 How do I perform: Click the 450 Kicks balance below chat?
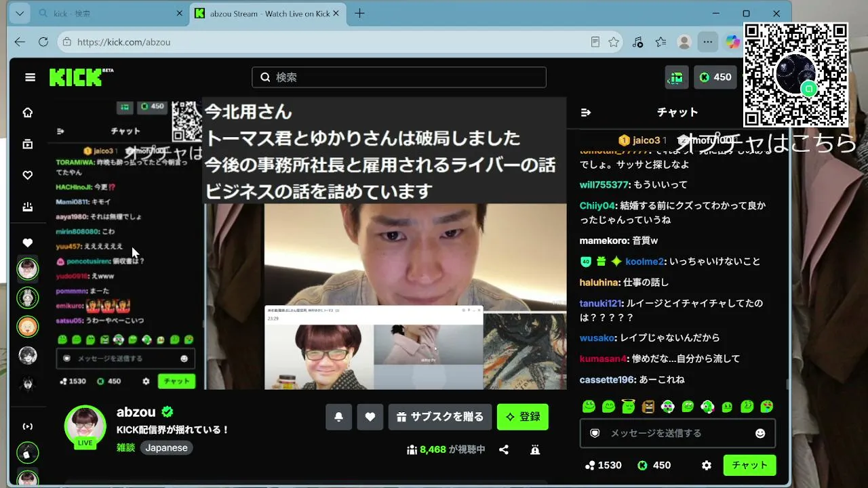click(x=654, y=465)
